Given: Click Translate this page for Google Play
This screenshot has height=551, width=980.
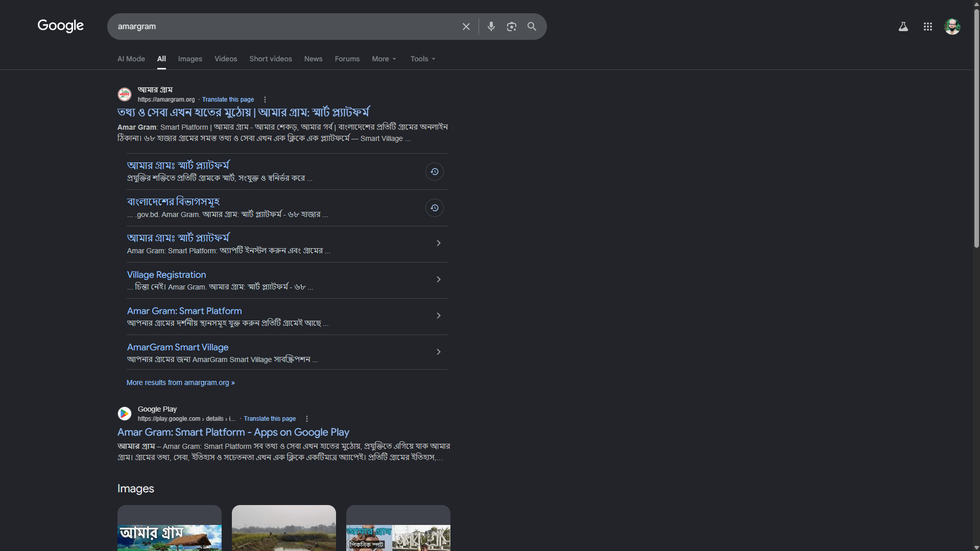Looking at the screenshot, I should [x=270, y=419].
